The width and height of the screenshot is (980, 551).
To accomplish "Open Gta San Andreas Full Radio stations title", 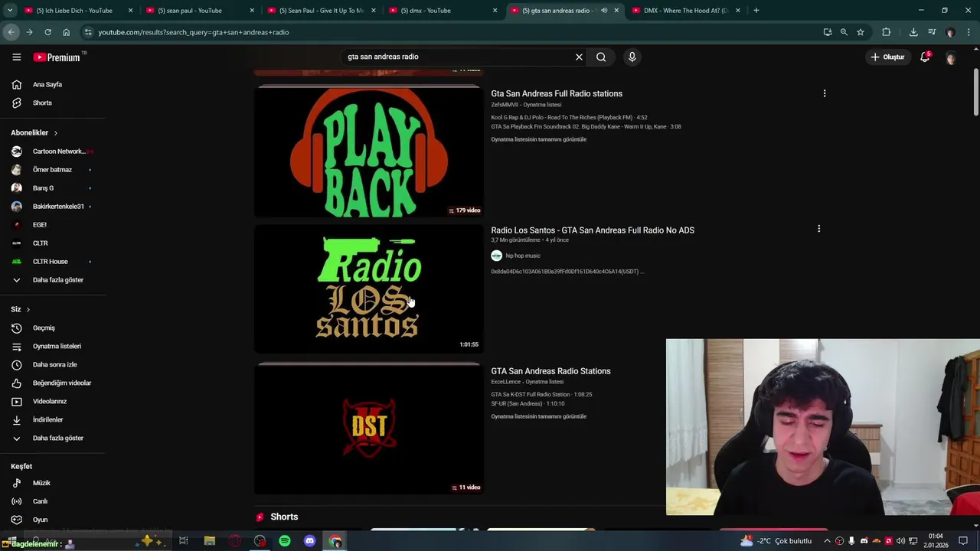I will 557,93.
